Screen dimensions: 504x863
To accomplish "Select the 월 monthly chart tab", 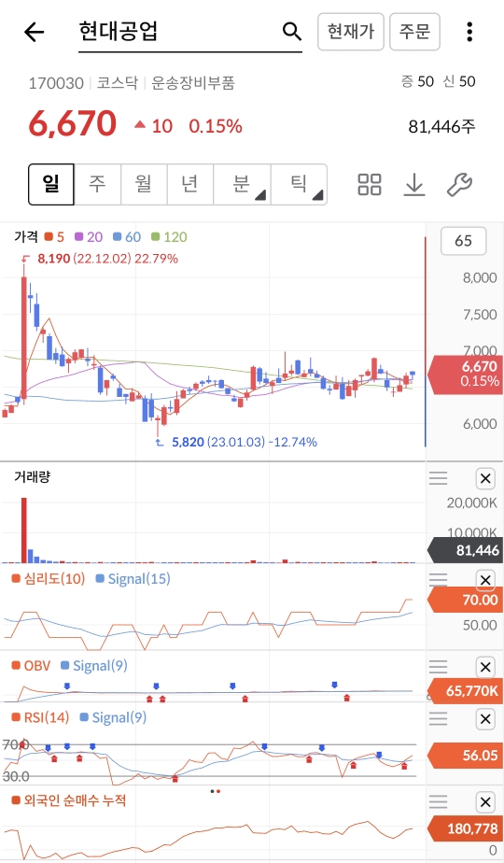I will pos(144,184).
